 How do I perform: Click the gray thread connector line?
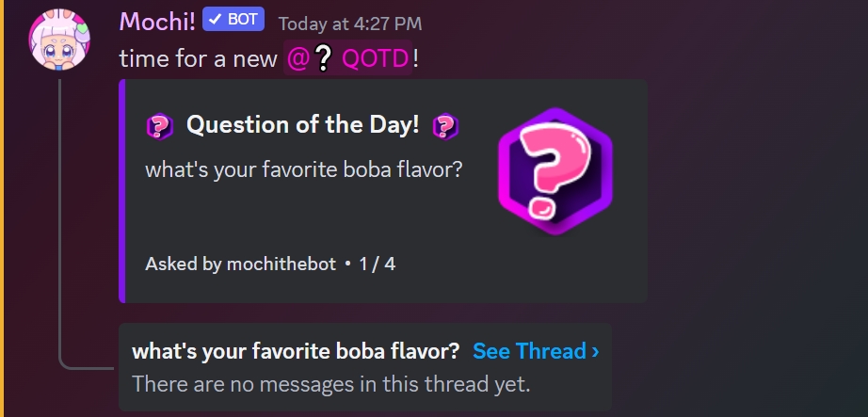coord(60,226)
